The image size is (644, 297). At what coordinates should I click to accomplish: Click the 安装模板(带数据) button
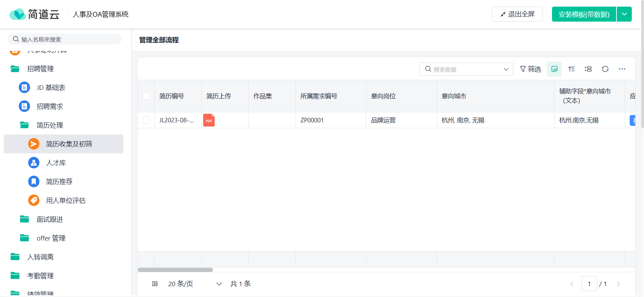click(584, 14)
